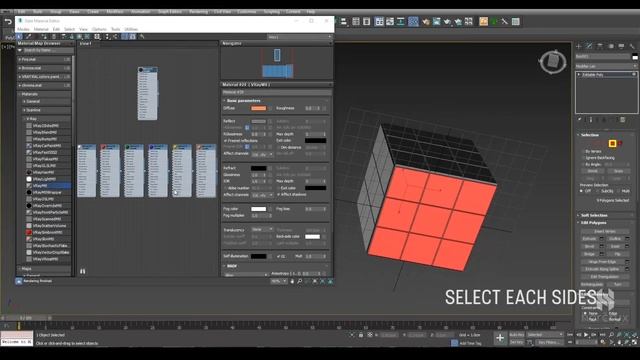Select Preview Selection SubObj radio button
This screenshot has width=640, height=360.
coord(598,191)
